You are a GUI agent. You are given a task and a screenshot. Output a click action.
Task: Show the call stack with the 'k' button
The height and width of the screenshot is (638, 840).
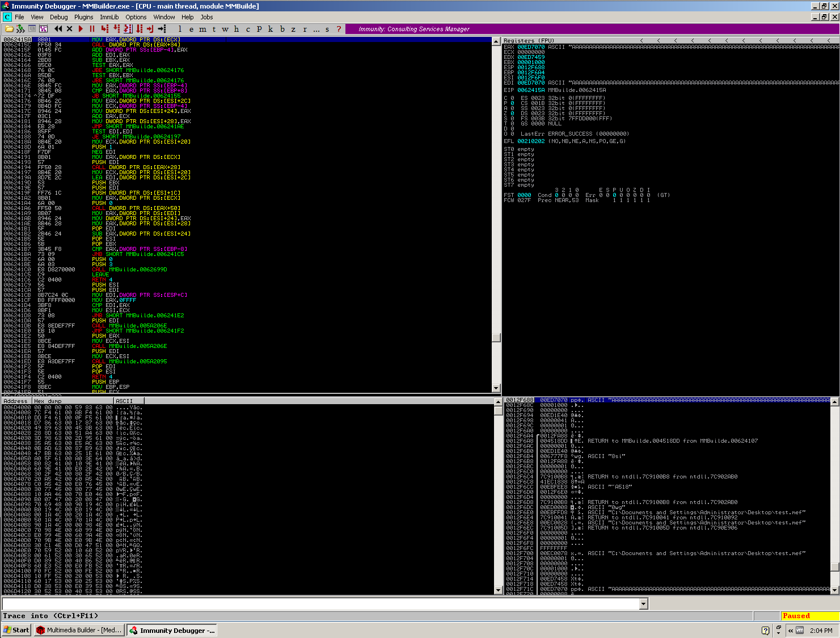(x=271, y=29)
